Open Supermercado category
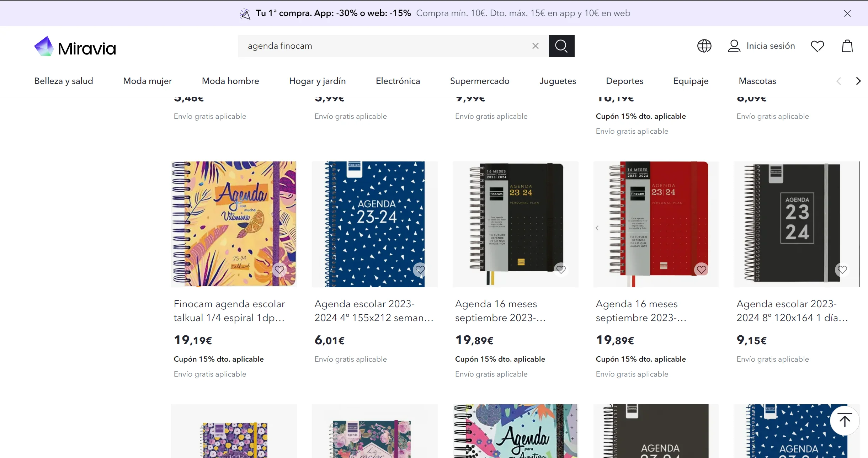Image resolution: width=868 pixels, height=458 pixels. pyautogui.click(x=479, y=81)
